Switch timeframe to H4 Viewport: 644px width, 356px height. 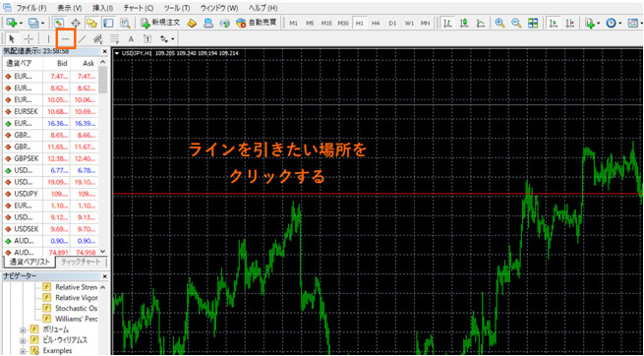click(376, 23)
